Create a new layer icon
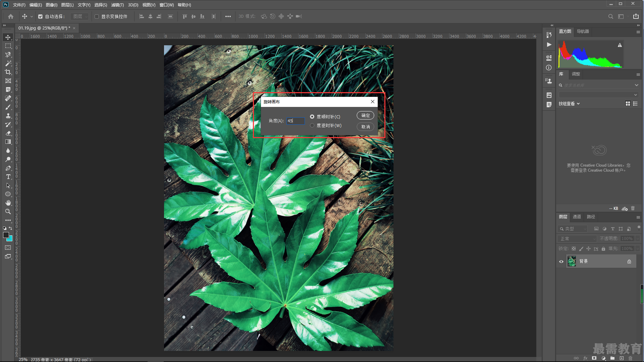This screenshot has height=362, width=644. (x=622, y=358)
